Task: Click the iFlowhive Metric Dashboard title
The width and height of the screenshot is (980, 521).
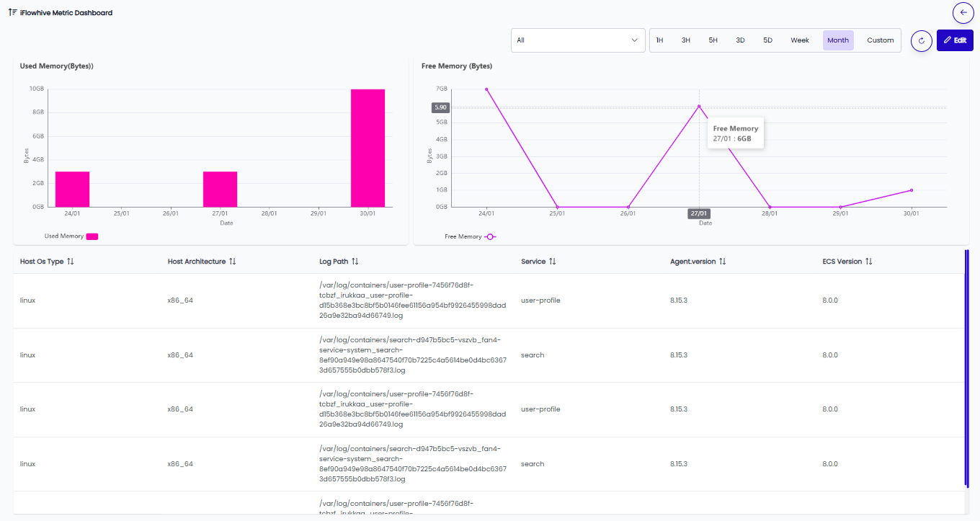Action: (66, 13)
